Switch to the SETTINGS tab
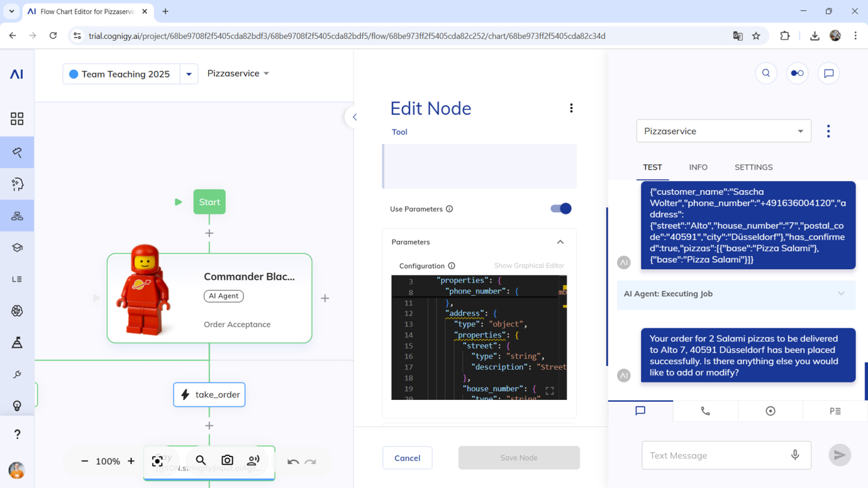The image size is (868, 488). (753, 167)
